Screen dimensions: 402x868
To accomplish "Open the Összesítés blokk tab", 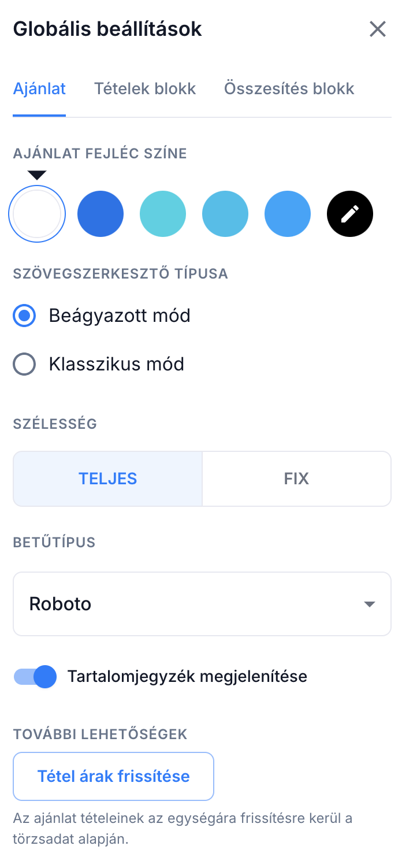I will tap(289, 89).
